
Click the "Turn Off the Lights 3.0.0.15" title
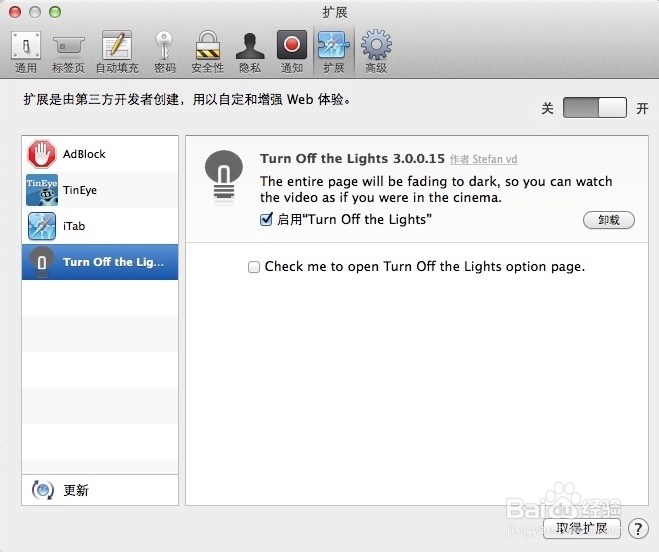coord(352,158)
